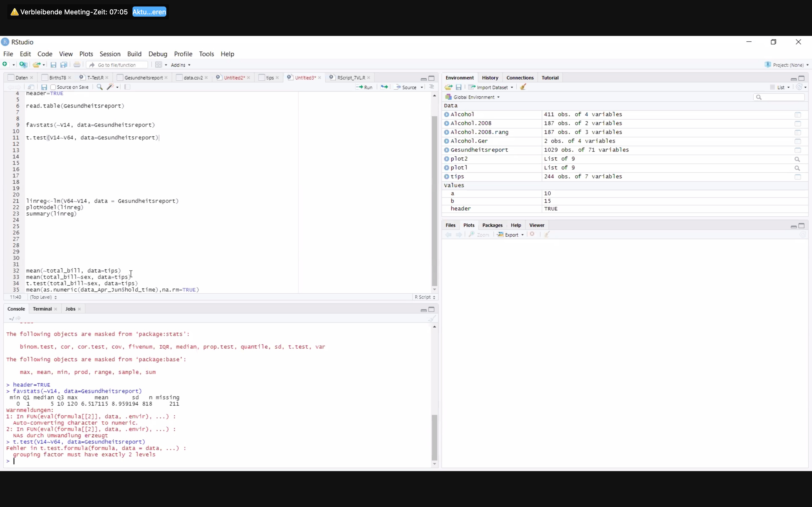
Task: Expand the tips data frame entry
Action: pyautogui.click(x=447, y=177)
